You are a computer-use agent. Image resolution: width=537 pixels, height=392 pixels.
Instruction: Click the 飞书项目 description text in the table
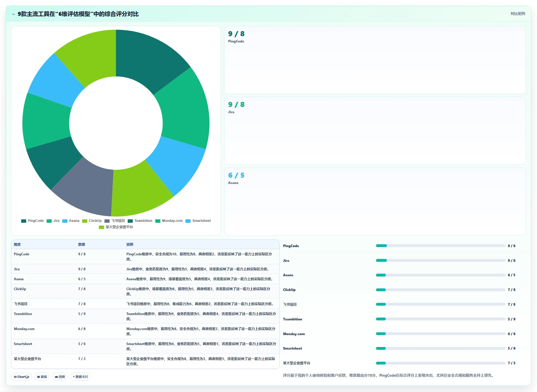[200, 304]
